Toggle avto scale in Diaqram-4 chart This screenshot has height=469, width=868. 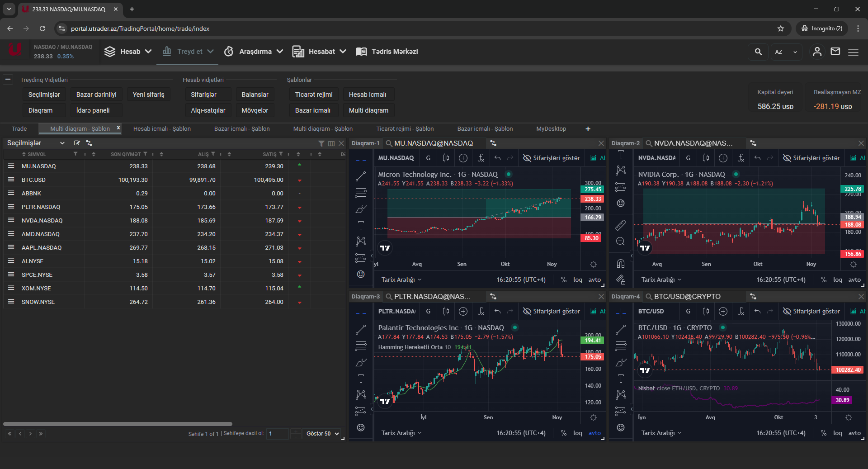(854, 433)
